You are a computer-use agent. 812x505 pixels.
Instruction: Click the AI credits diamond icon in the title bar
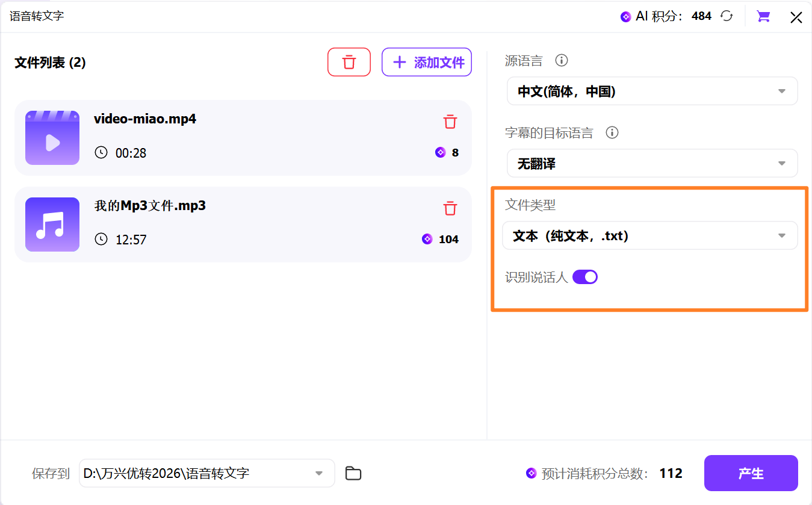point(625,16)
